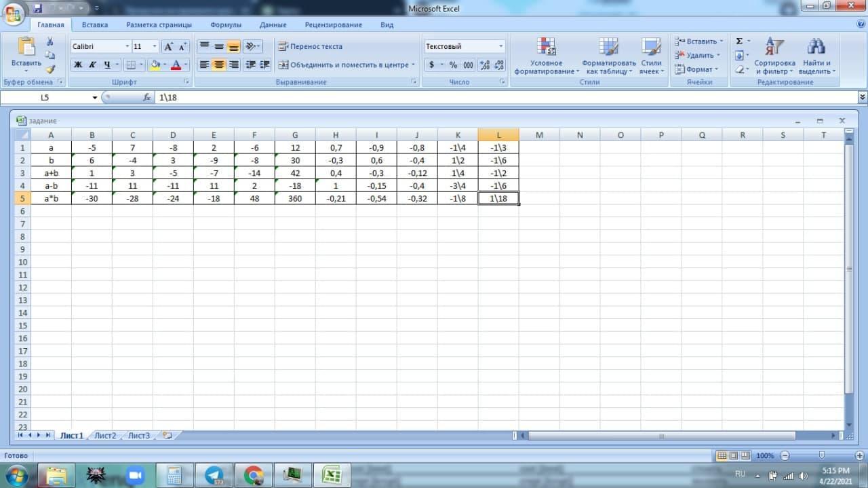Align cell text left
This screenshot has width=868, height=488.
coord(204,65)
